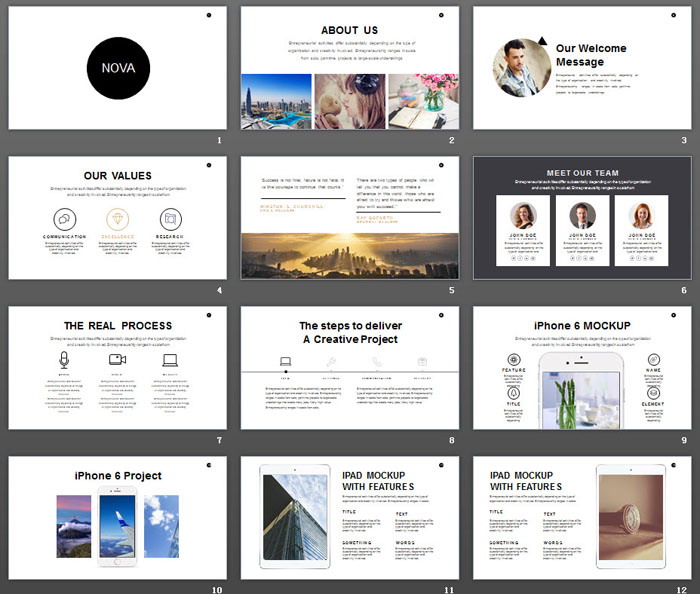700x594 pixels.
Task: Select the man's circular portrait in Welcome Message
Action: (x=520, y=67)
